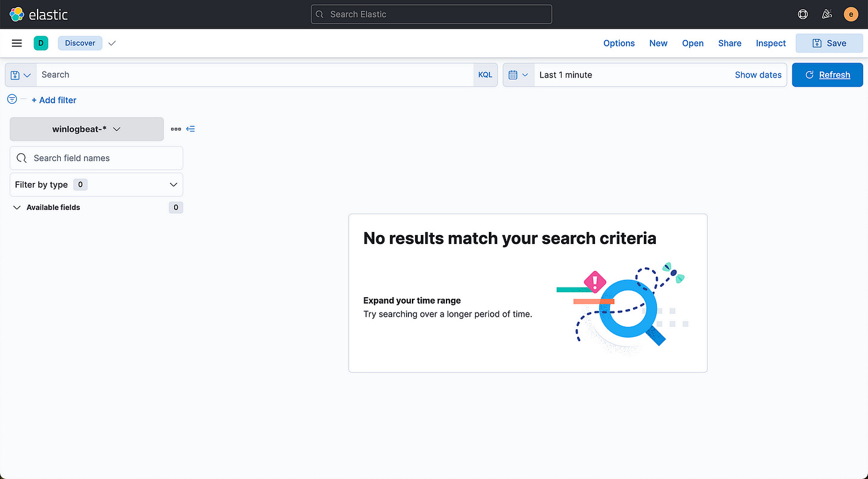Open the hamburger navigation menu
Image resolution: width=868 pixels, height=479 pixels.
point(17,43)
